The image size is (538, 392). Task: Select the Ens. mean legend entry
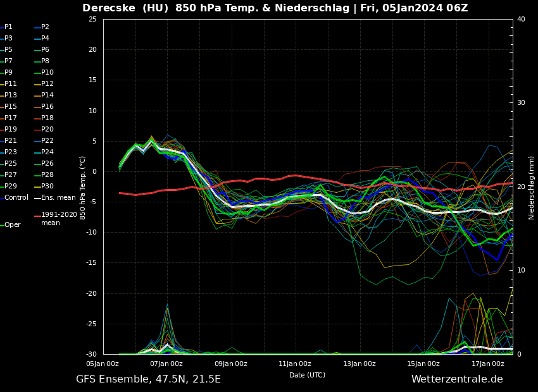pyautogui.click(x=58, y=198)
